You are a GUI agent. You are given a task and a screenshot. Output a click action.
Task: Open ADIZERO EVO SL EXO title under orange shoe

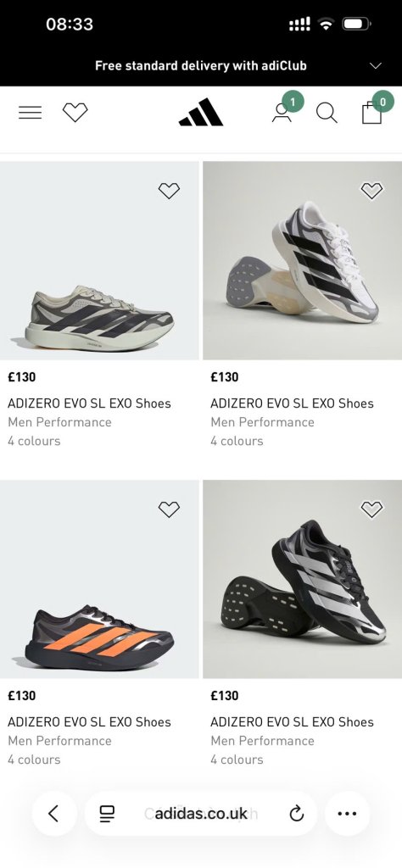coord(89,722)
